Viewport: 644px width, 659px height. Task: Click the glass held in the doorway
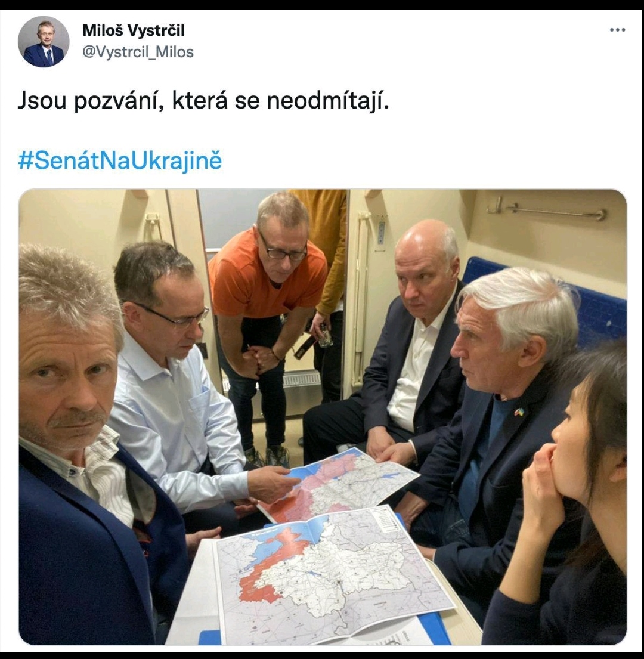click(324, 335)
